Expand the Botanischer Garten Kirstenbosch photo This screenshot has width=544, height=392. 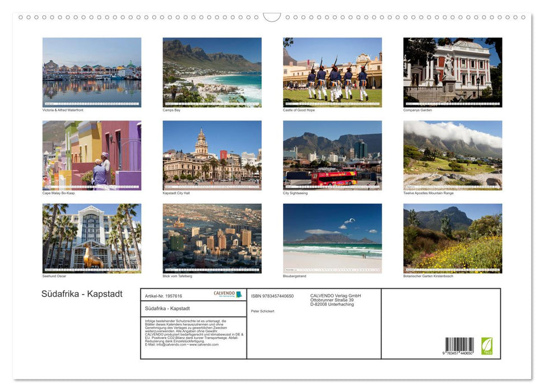(x=452, y=237)
